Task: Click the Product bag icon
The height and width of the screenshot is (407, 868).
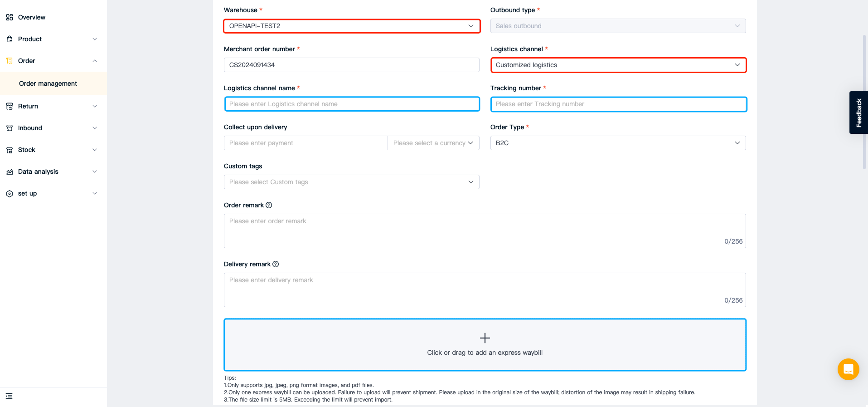Action: click(x=10, y=39)
